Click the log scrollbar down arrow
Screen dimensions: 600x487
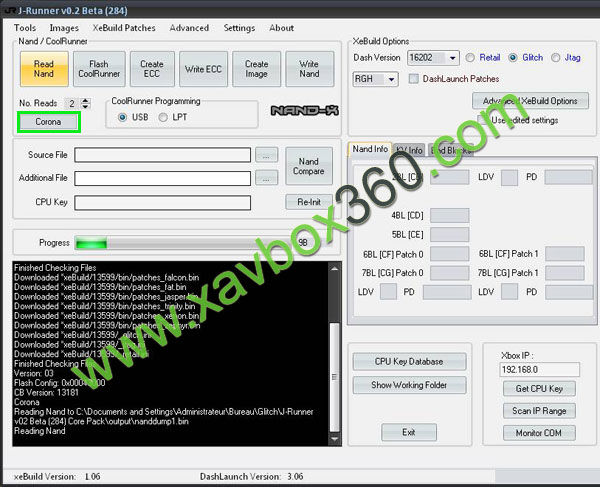click(x=334, y=439)
